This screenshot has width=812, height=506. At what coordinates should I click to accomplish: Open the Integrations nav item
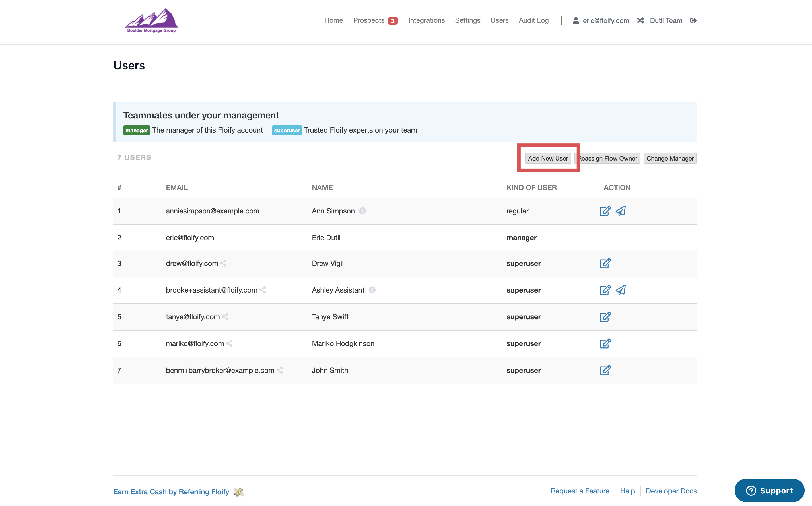(426, 20)
